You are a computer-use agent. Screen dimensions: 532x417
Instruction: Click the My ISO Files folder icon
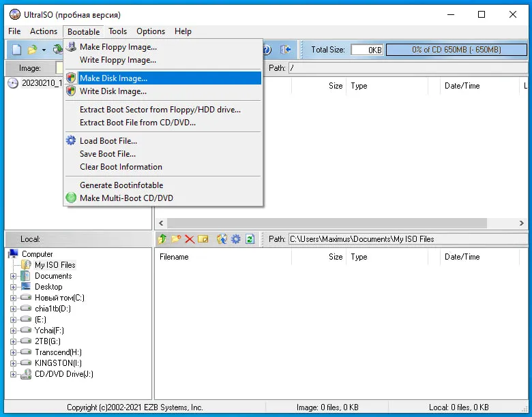[x=26, y=265]
